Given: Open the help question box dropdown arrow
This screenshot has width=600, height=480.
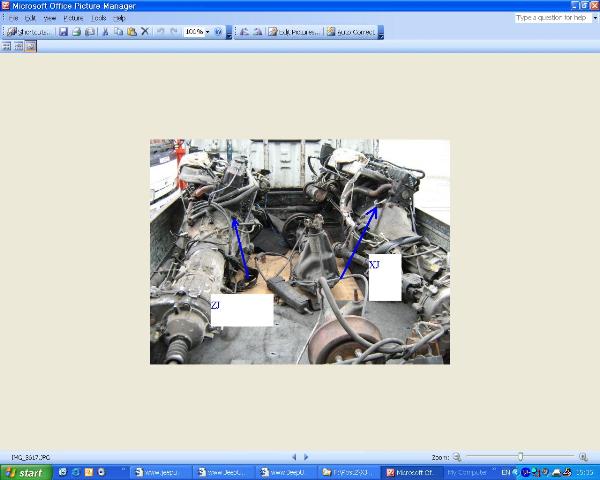Looking at the screenshot, I should click(x=595, y=18).
